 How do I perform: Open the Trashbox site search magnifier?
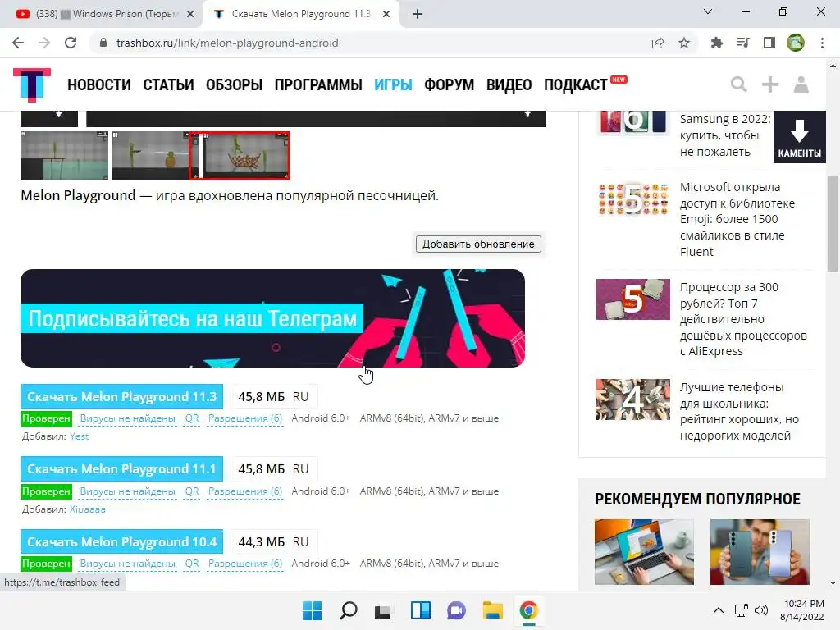[x=739, y=84]
